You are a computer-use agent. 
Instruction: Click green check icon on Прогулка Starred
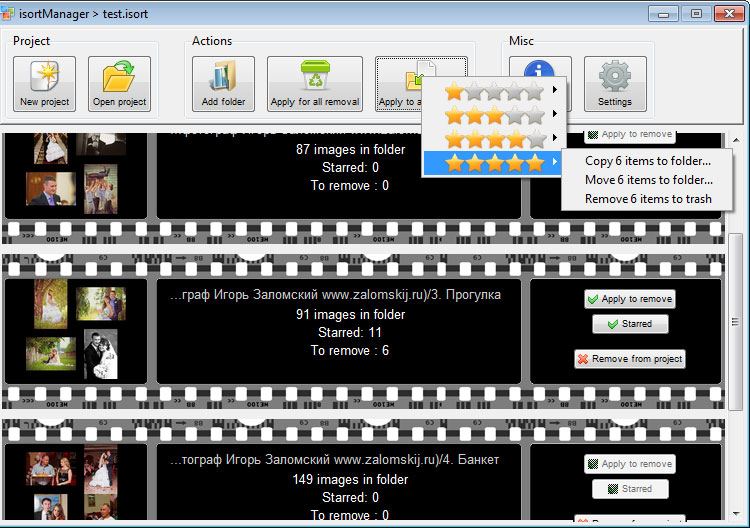tap(613, 324)
